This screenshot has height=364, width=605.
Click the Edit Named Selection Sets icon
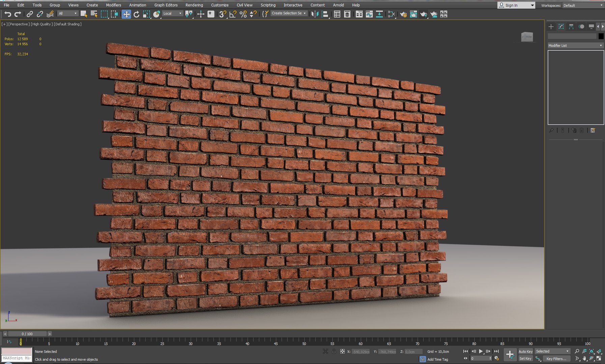[x=265, y=14]
